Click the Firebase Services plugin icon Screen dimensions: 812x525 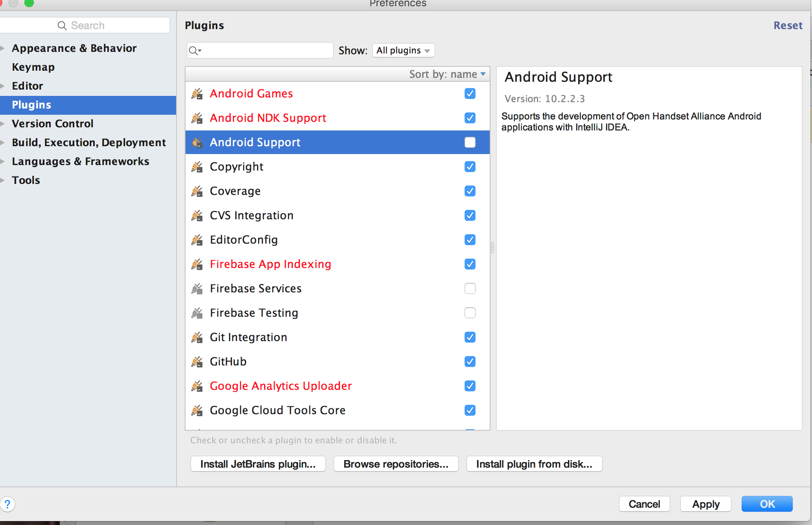coord(197,288)
